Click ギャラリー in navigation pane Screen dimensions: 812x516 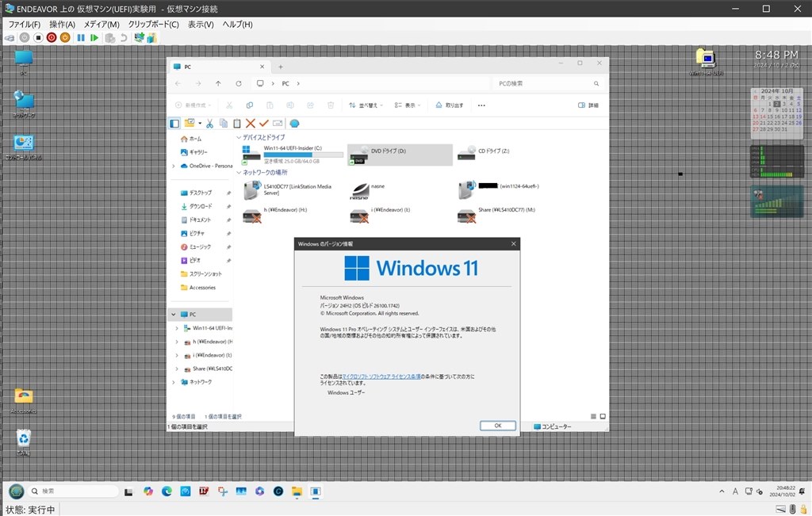(193, 152)
